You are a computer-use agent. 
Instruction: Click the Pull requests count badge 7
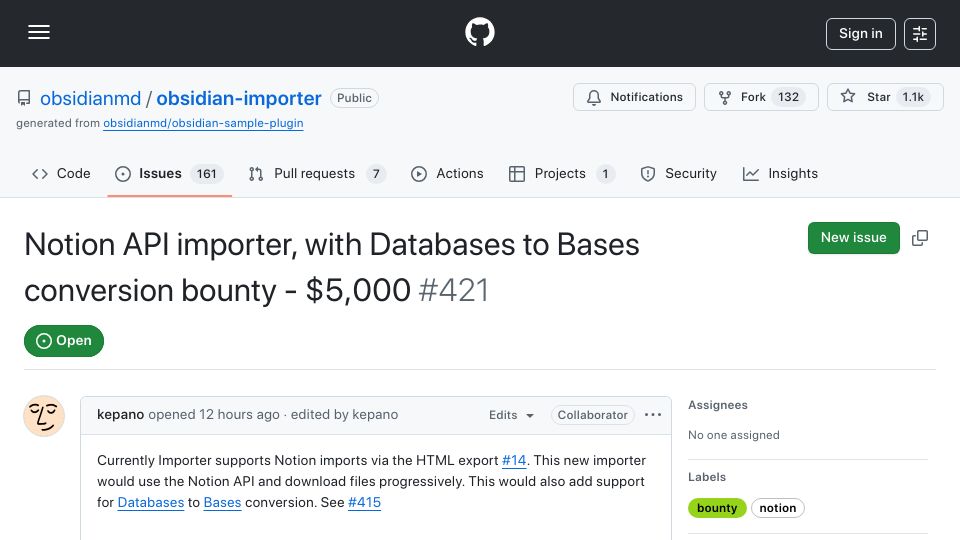click(x=376, y=174)
